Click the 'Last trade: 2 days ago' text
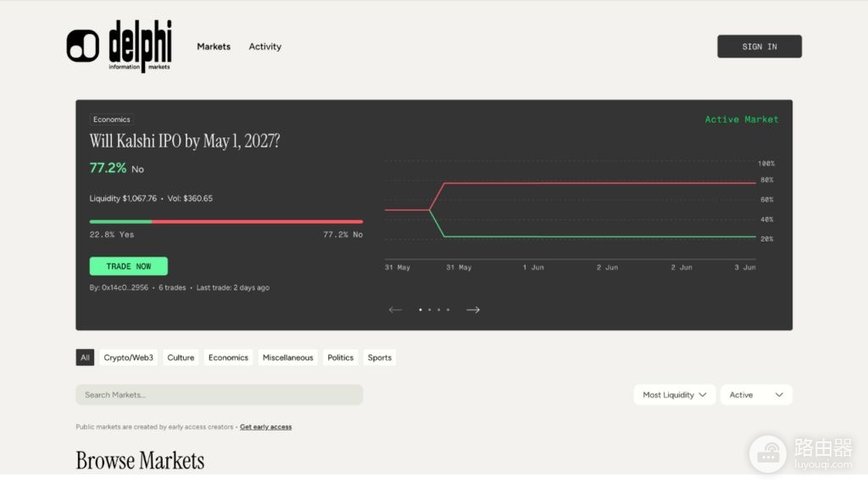 [233, 288]
